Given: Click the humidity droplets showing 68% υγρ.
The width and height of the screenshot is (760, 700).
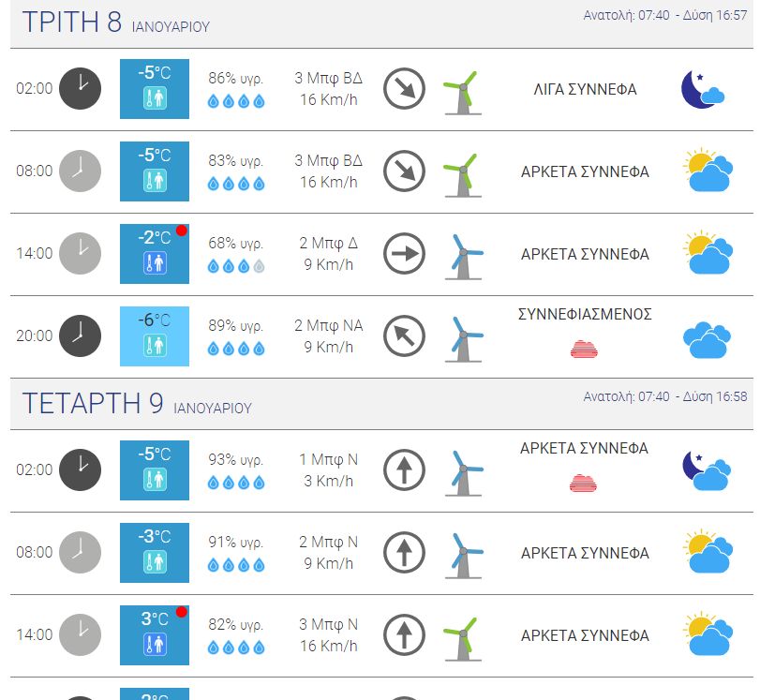Looking at the screenshot, I should coord(236,266).
